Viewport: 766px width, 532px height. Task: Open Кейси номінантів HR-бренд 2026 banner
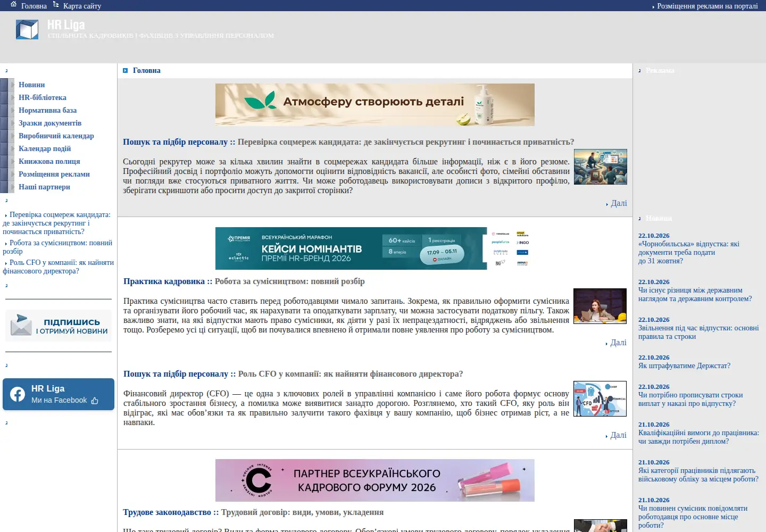(375, 248)
